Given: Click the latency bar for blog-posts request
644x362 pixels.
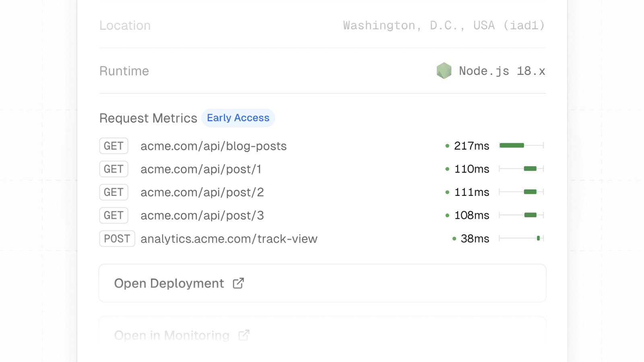Looking at the screenshot, I should (511, 146).
